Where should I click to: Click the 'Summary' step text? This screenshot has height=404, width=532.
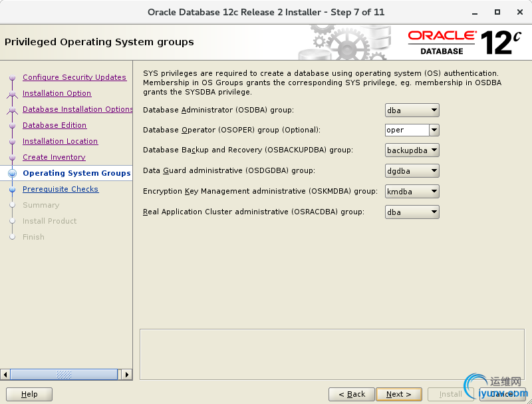coord(41,205)
